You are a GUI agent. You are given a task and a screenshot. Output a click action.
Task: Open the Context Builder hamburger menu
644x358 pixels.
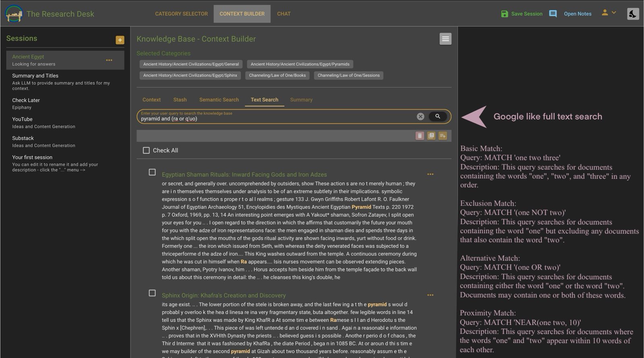pyautogui.click(x=445, y=39)
